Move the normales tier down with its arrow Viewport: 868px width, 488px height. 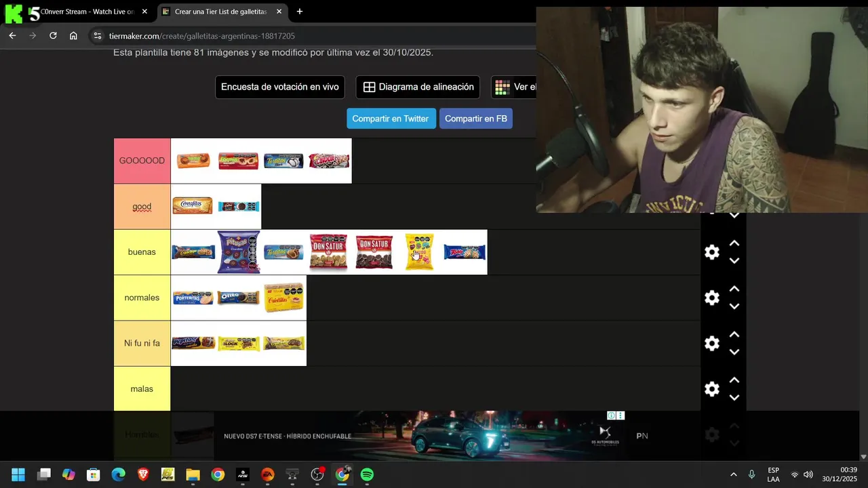coord(734,306)
